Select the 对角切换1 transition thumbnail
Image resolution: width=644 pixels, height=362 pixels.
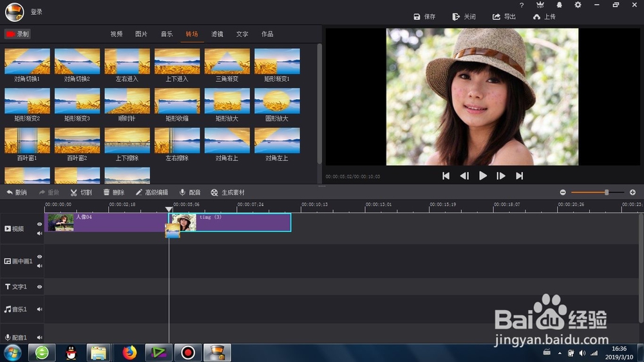pos(27,61)
